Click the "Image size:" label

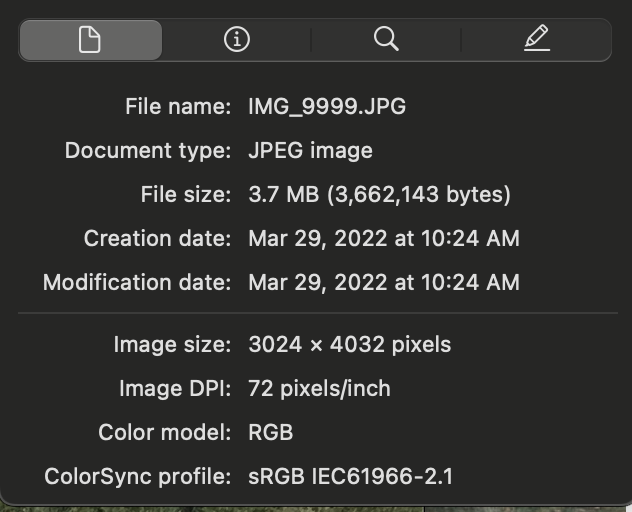[173, 345]
